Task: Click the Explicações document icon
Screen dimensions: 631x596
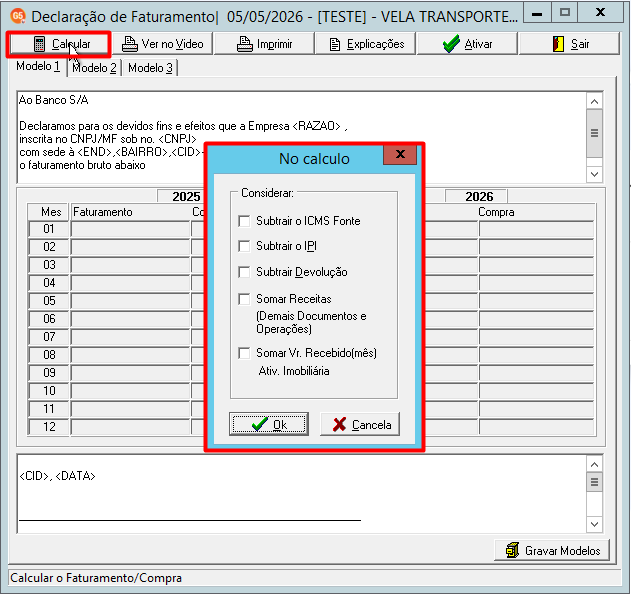Action: [335, 44]
